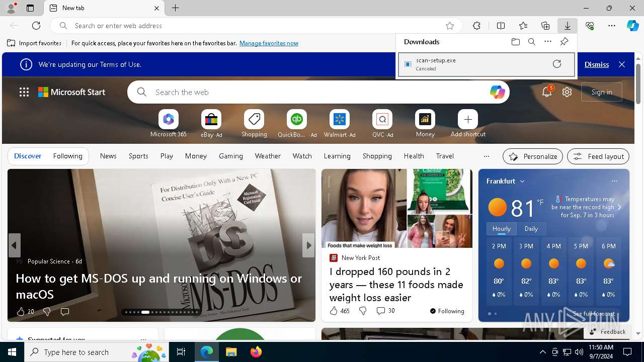The width and height of the screenshot is (644, 362).
Task: Open weather card more options
Action: (614, 181)
